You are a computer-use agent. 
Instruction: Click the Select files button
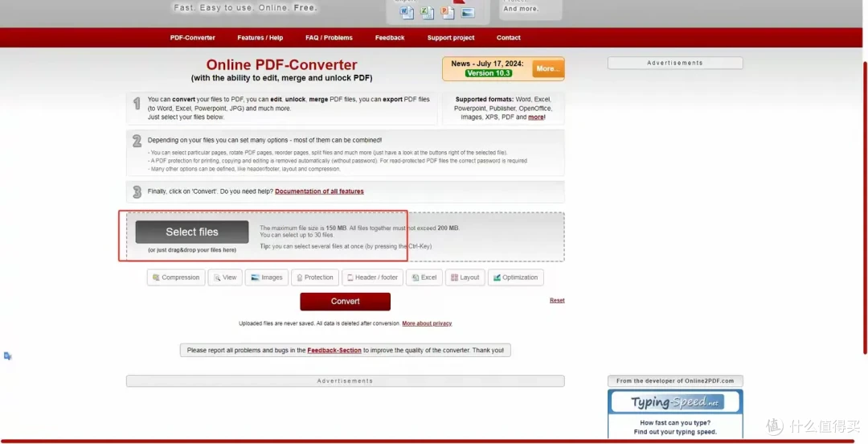coord(192,232)
